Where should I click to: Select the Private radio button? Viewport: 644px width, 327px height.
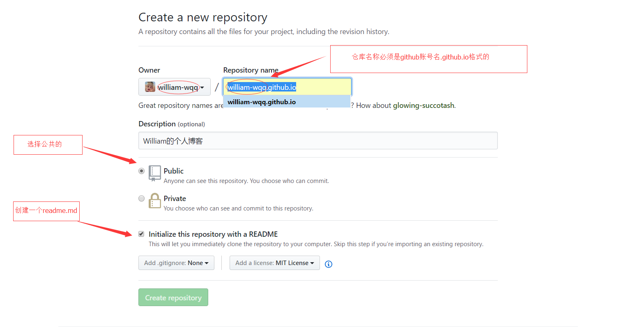click(x=142, y=198)
